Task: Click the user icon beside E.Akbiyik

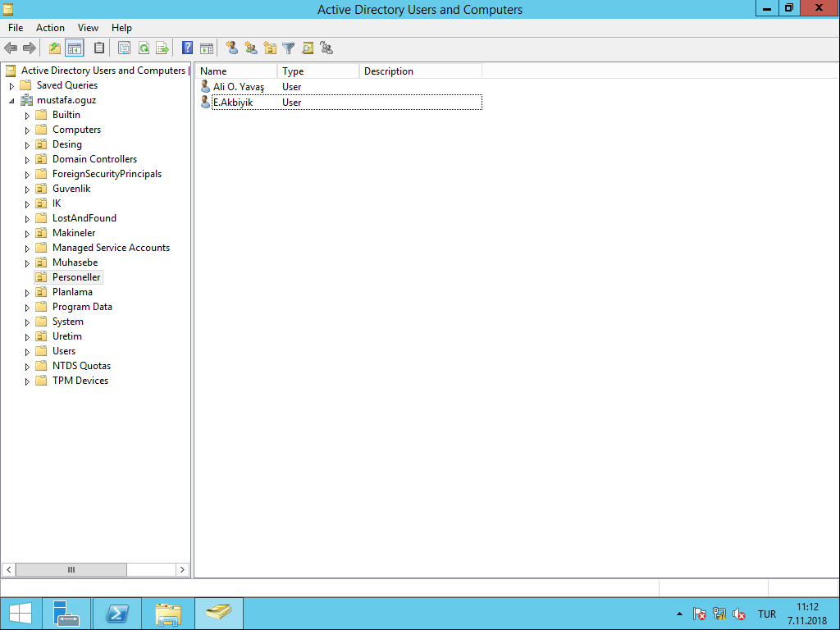Action: 205,102
